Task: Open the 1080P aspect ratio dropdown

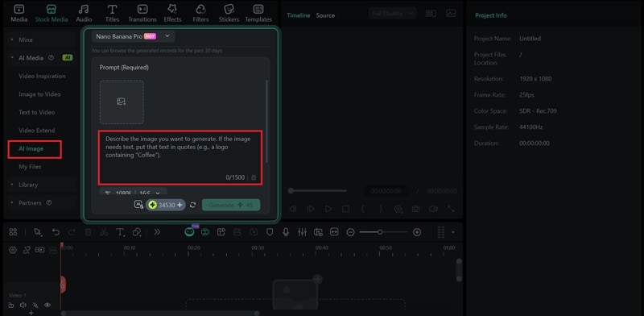Action: 133,193
